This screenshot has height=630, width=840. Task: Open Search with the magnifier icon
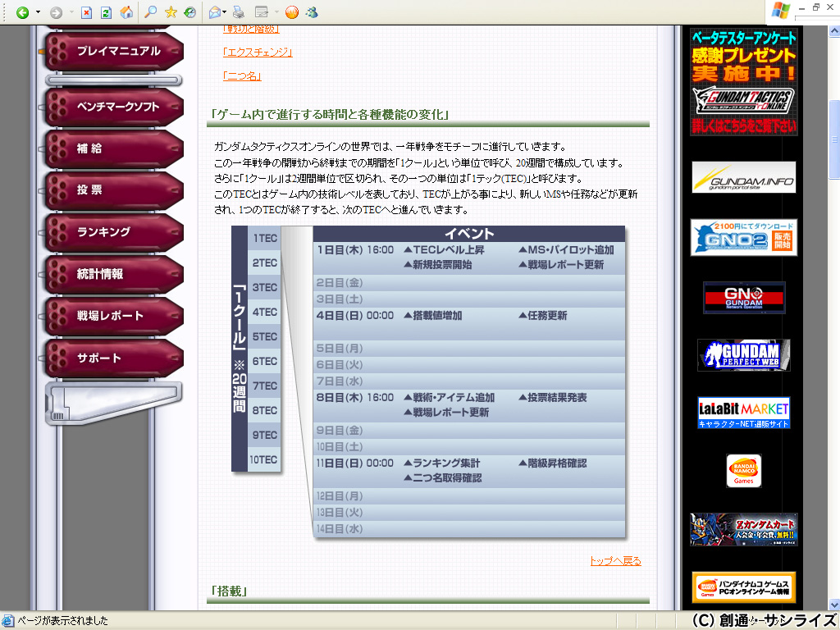click(x=151, y=12)
